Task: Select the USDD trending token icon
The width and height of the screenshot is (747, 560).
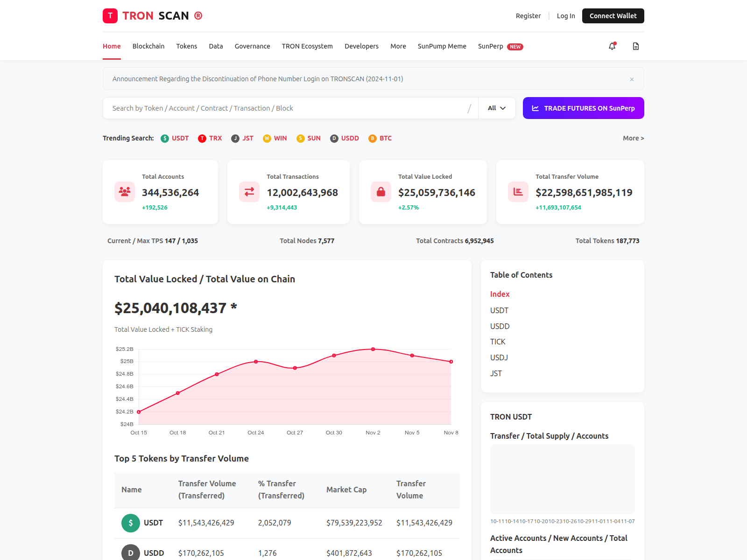Action: [x=334, y=139]
